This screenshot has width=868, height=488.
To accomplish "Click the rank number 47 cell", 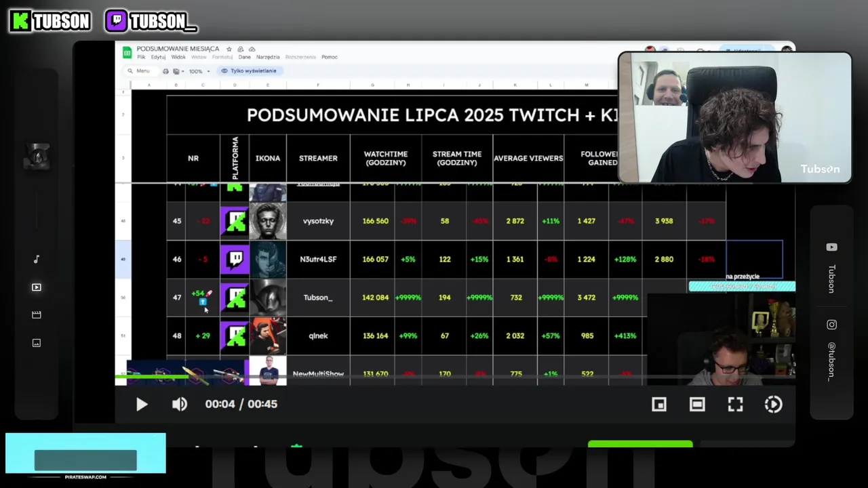I will [x=177, y=298].
